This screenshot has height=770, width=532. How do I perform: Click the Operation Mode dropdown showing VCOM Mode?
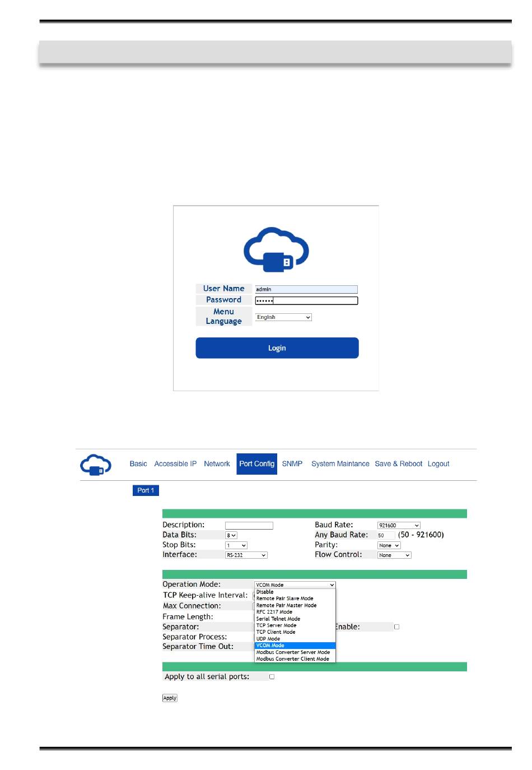[x=295, y=585]
